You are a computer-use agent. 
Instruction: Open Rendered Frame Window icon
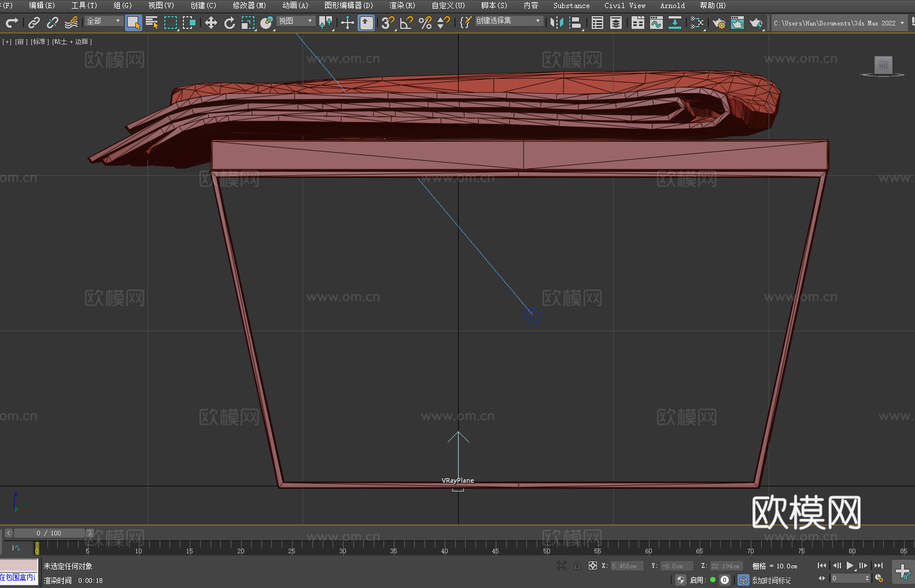pos(737,23)
